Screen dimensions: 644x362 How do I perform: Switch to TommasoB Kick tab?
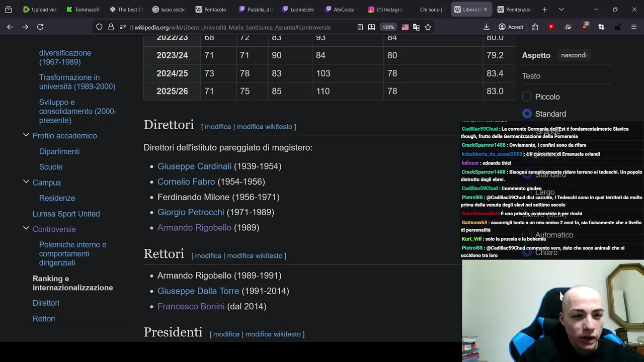click(84, 10)
